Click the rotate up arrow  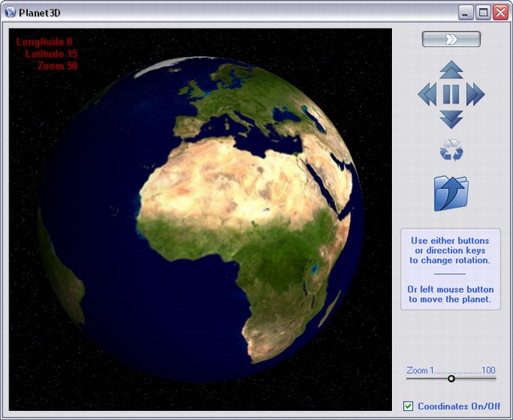click(451, 70)
